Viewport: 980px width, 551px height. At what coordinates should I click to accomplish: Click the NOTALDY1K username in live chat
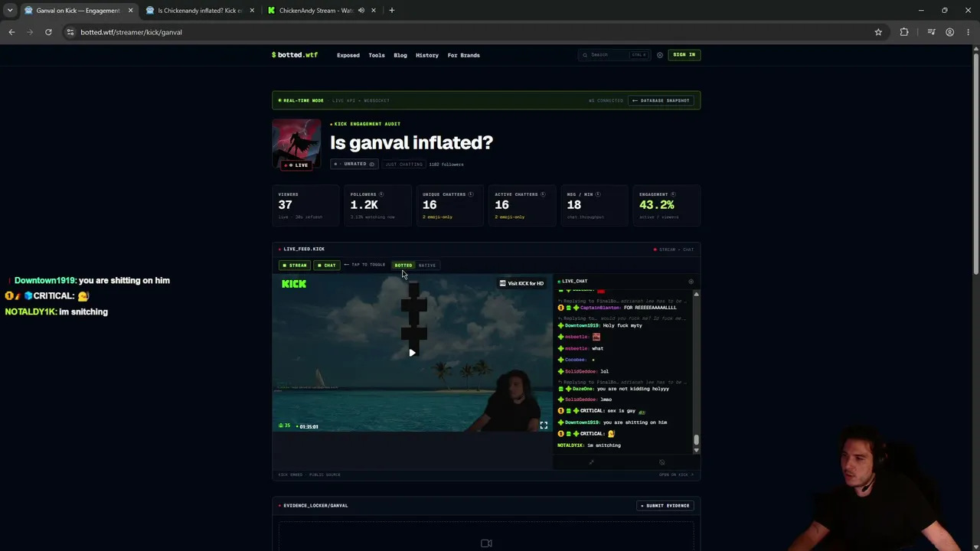tap(570, 445)
